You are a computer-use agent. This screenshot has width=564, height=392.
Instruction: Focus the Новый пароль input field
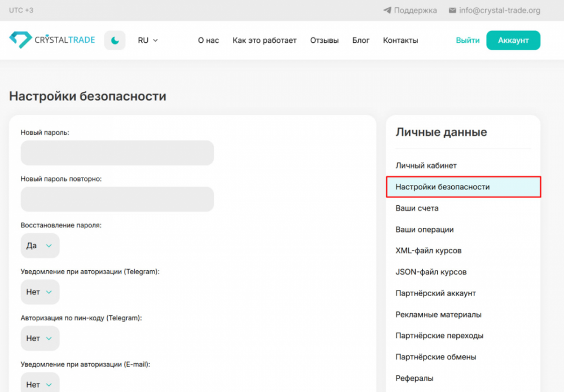(x=117, y=153)
